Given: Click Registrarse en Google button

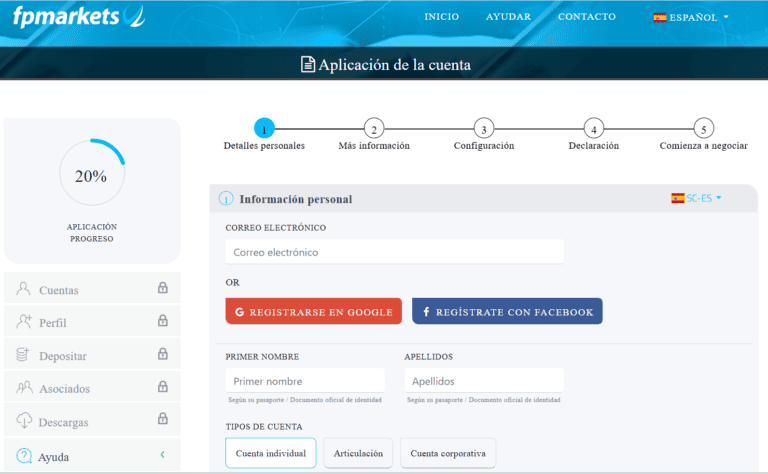Looking at the screenshot, I should point(313,312).
